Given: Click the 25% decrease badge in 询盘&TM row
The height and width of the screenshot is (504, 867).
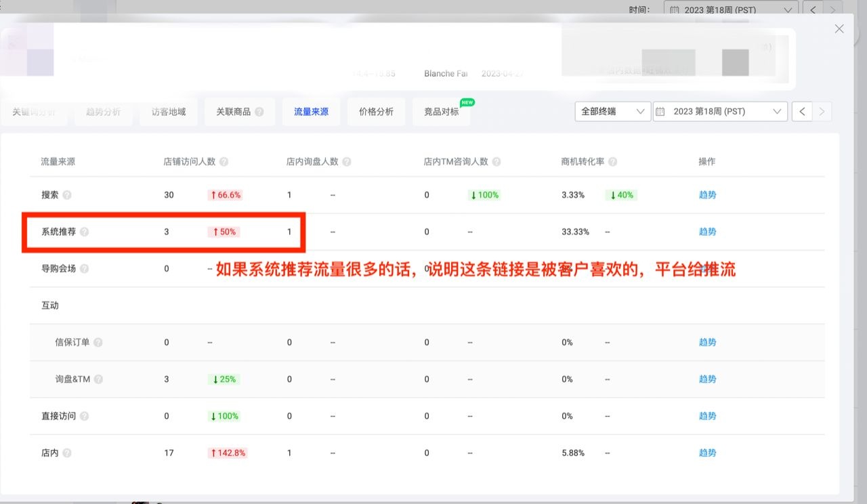Looking at the screenshot, I should [224, 379].
